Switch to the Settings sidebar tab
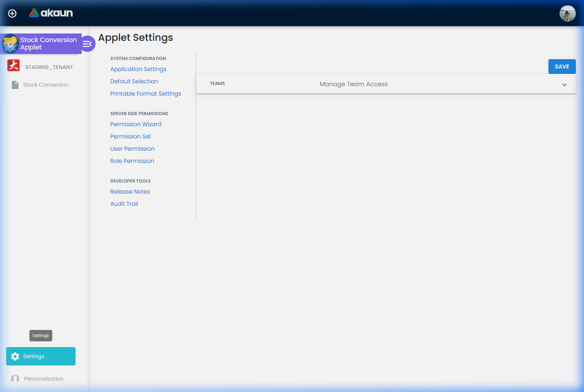 coord(40,356)
